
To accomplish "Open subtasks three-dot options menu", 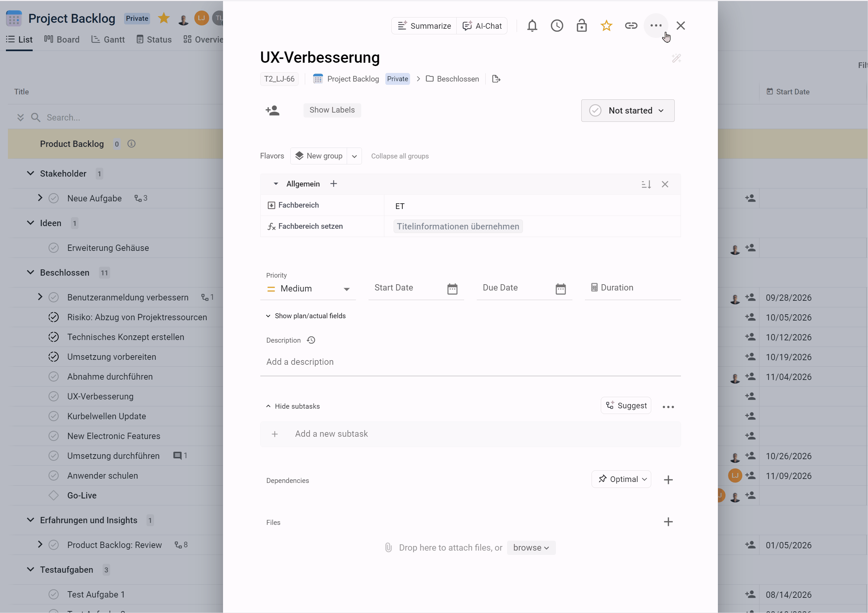I will pyautogui.click(x=668, y=407).
